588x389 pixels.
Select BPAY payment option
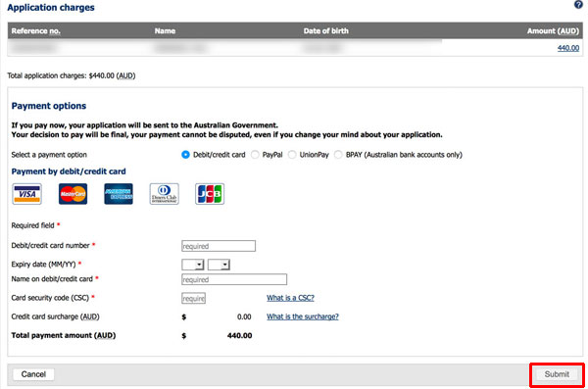[x=338, y=155]
